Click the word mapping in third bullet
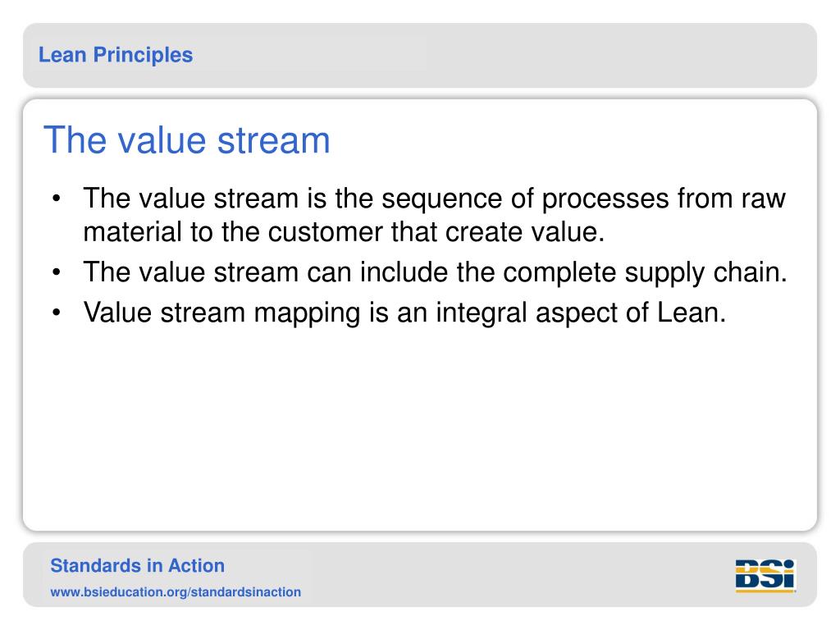Image resolution: width=840 pixels, height=630 pixels. (307, 314)
